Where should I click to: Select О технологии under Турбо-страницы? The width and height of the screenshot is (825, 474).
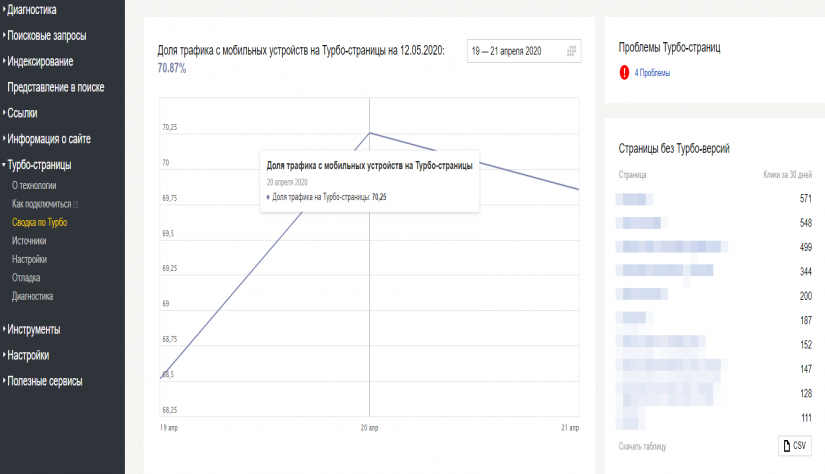[34, 185]
